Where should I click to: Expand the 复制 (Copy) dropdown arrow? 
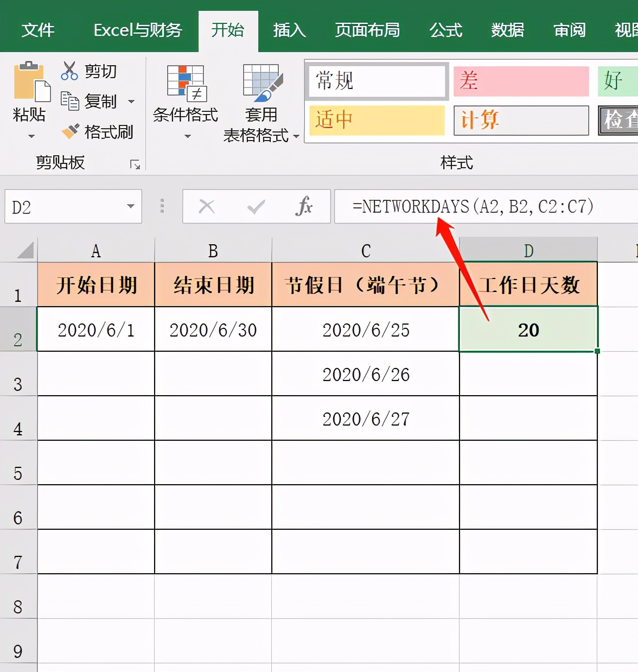[130, 102]
